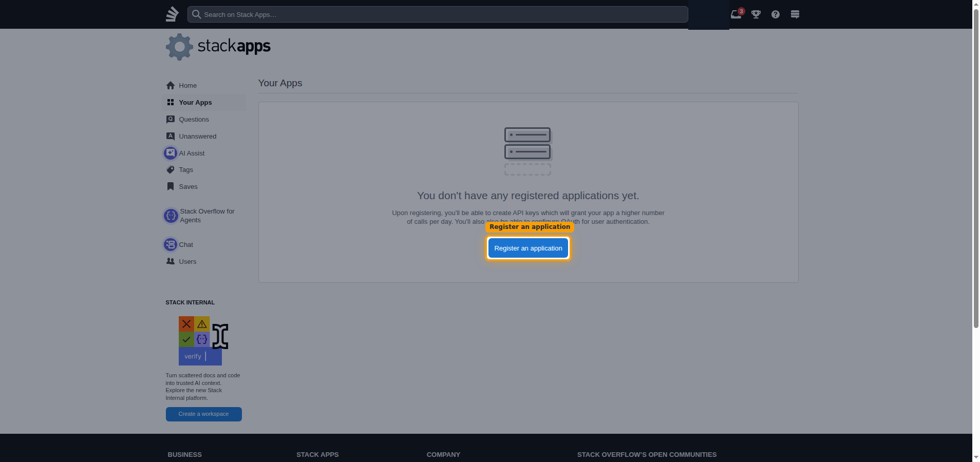Click the stackapps wordmark text
Viewport: 980px width, 462px height.
tap(234, 46)
